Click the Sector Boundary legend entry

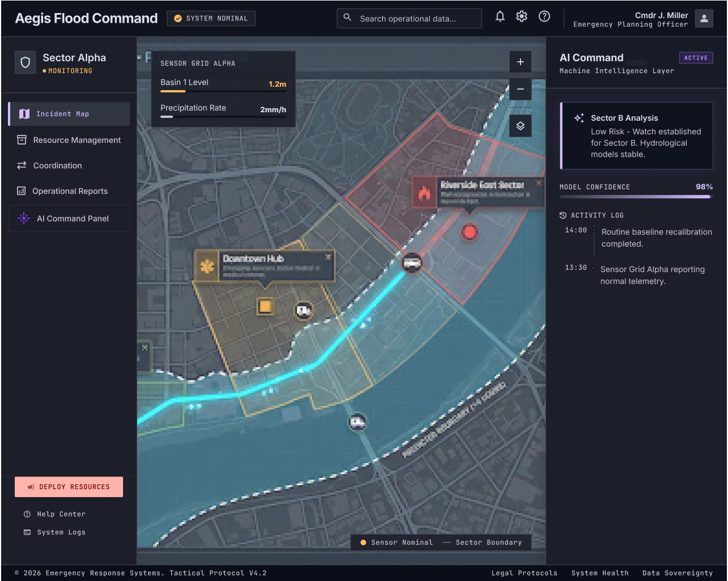pyautogui.click(x=481, y=542)
